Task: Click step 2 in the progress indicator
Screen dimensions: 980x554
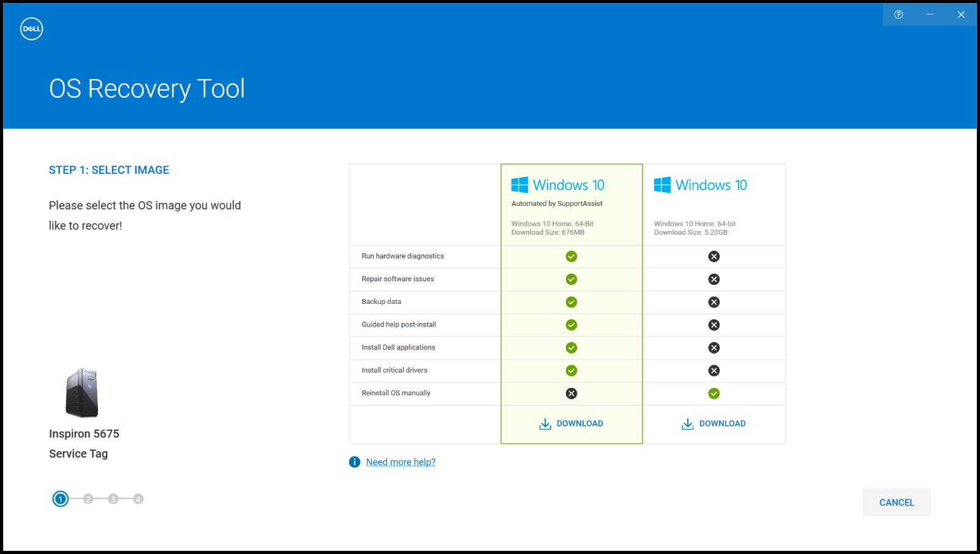Action: coord(86,499)
